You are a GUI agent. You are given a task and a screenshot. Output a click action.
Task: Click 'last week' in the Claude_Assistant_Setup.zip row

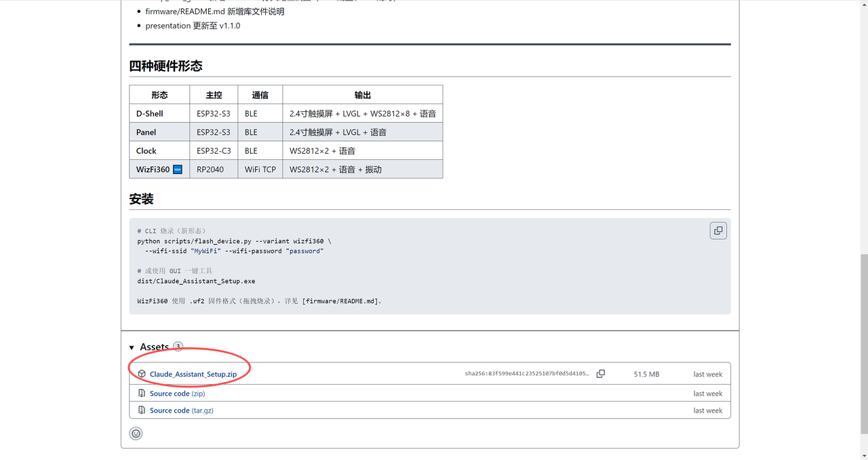(707, 374)
